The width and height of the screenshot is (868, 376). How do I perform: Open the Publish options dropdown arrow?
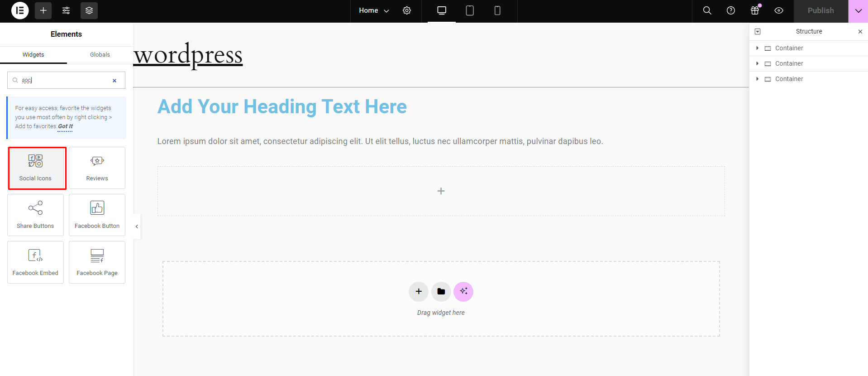coord(858,11)
